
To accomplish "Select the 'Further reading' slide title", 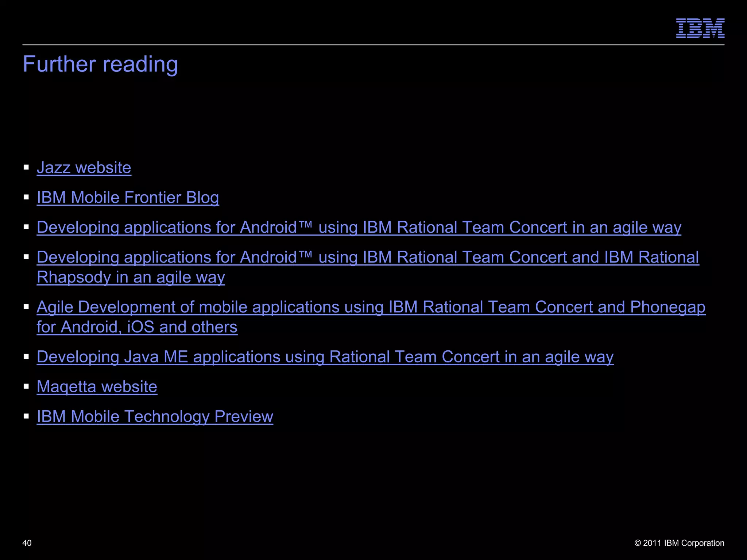I will (100, 65).
